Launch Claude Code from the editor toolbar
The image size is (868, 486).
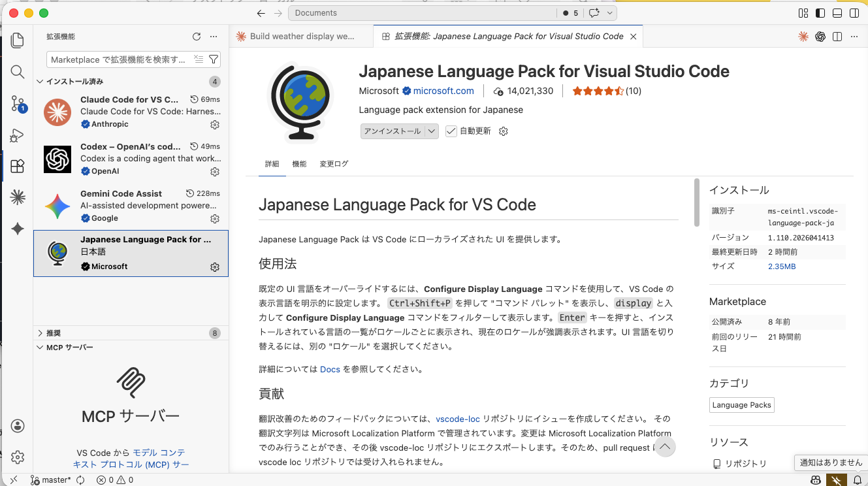(803, 37)
